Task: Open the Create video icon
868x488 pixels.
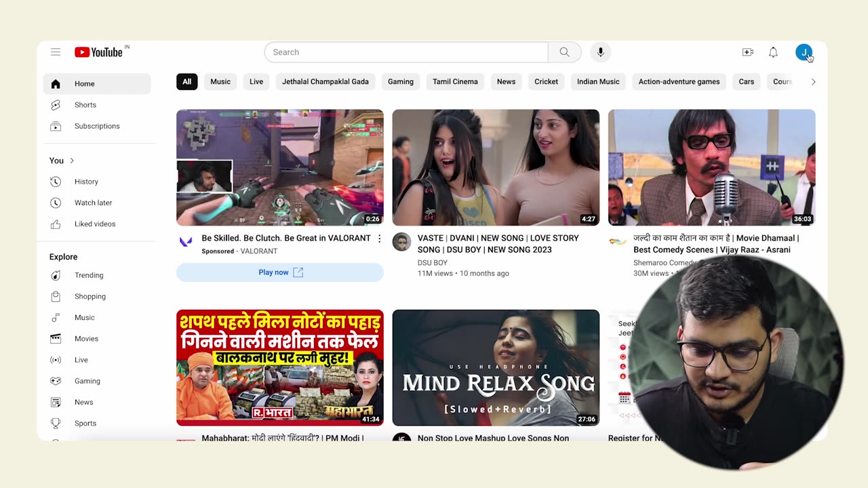Action: point(747,52)
